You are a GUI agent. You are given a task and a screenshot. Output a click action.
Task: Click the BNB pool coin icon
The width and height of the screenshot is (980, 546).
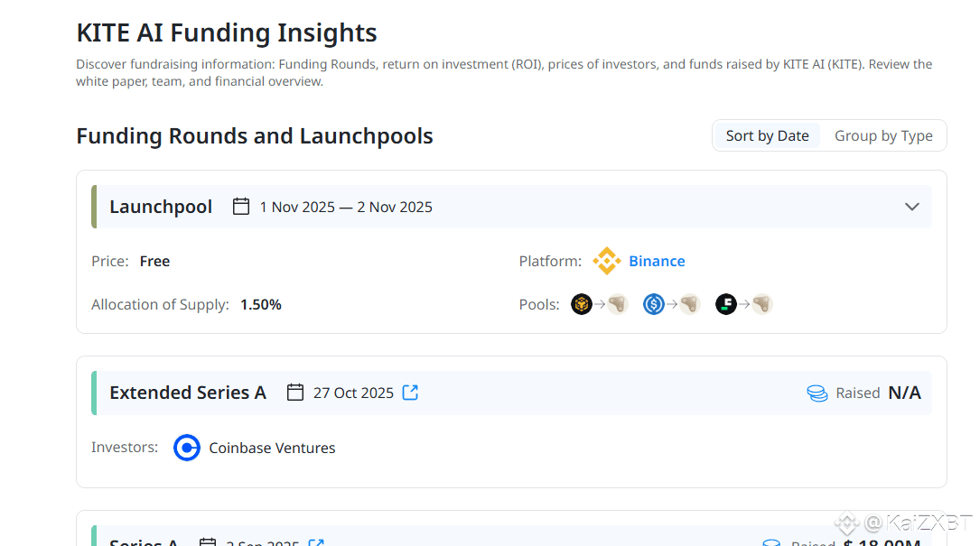click(x=582, y=304)
